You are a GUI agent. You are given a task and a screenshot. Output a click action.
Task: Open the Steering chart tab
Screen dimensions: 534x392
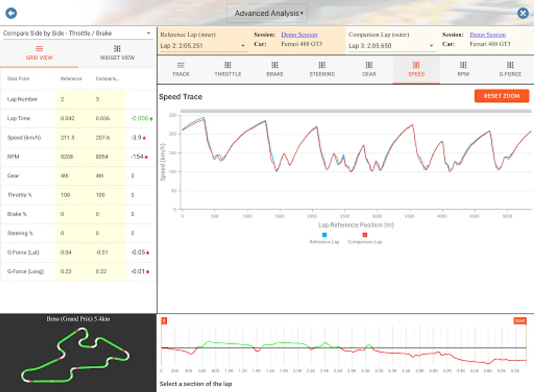tap(322, 69)
